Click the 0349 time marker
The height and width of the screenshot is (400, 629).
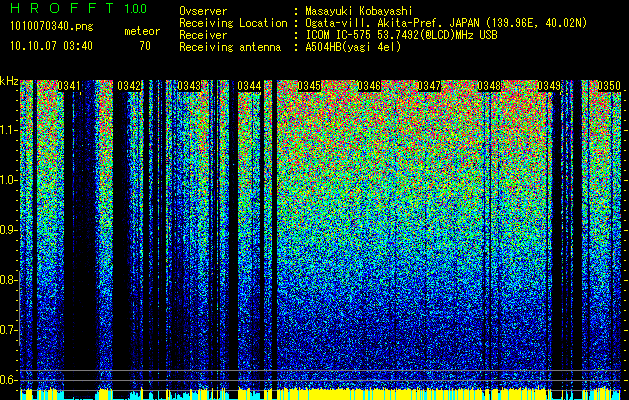tap(549, 86)
